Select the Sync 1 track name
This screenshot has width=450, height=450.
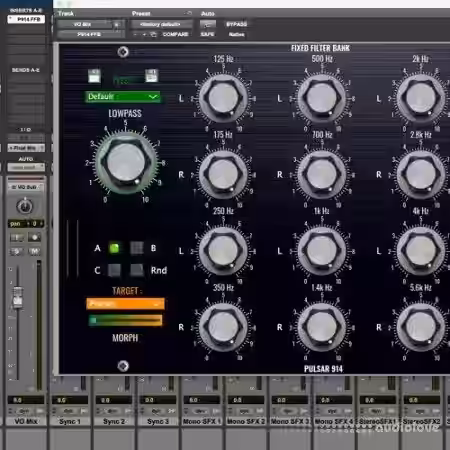click(70, 421)
